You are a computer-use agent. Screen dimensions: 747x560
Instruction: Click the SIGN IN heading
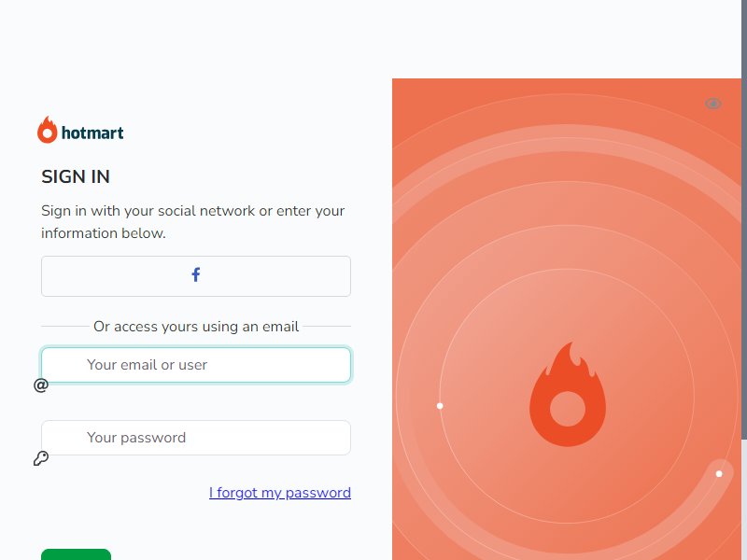coord(76,176)
